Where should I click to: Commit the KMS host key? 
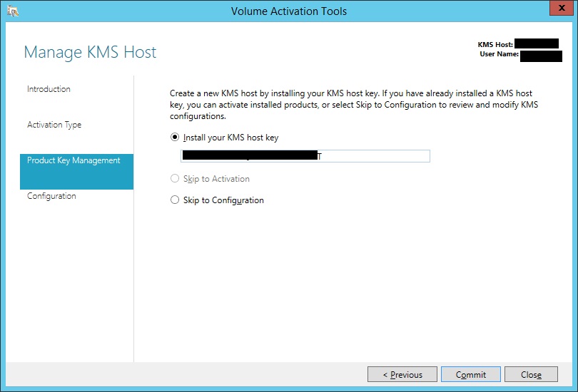[x=471, y=374]
